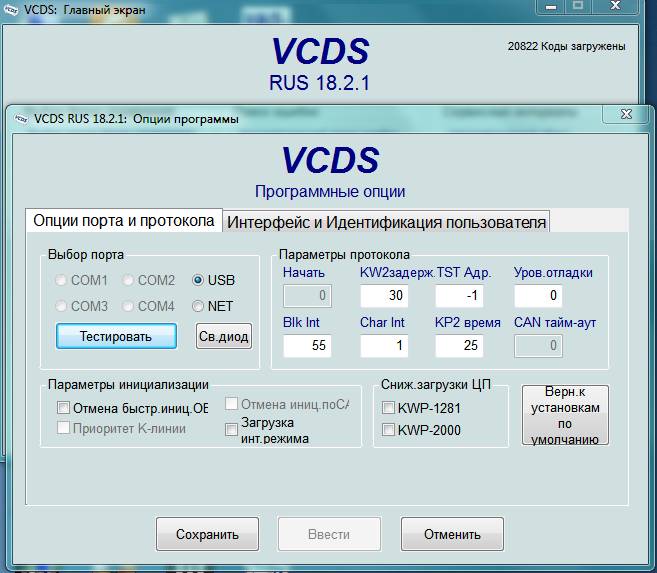Image resolution: width=657 pixels, height=573 pixels.
Task: Click Верн.к установкам по умолчанию button
Action: [565, 415]
